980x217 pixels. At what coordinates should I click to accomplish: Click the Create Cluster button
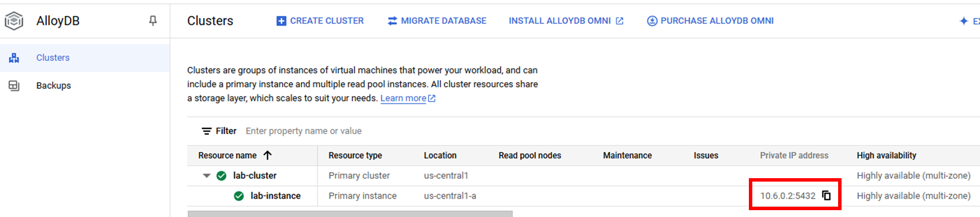coord(320,21)
